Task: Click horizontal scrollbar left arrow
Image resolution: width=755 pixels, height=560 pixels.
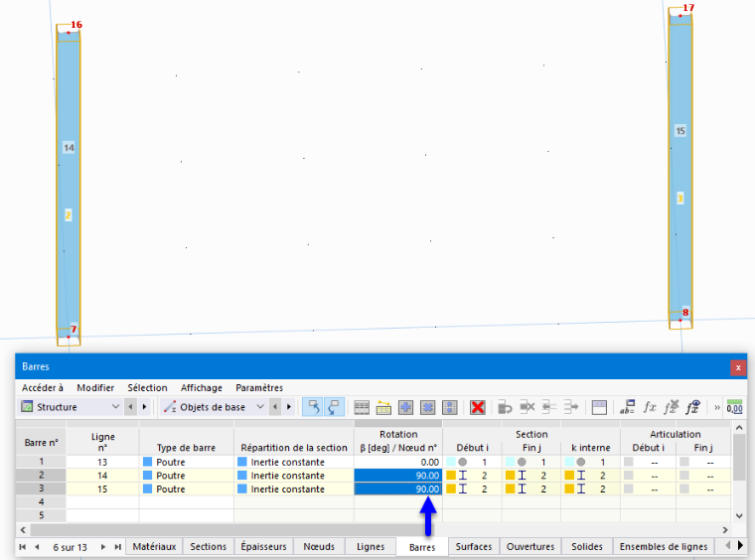Action: click(23, 529)
